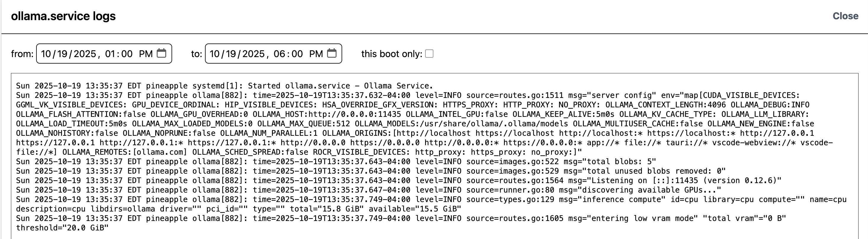868x239 pixels.
Task: Select day 19 in the from date
Action: pyautogui.click(x=62, y=54)
